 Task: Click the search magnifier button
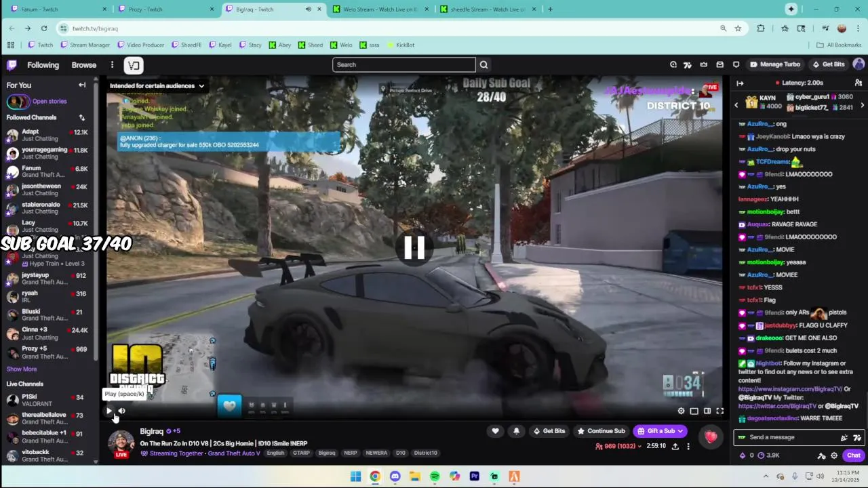(x=484, y=64)
